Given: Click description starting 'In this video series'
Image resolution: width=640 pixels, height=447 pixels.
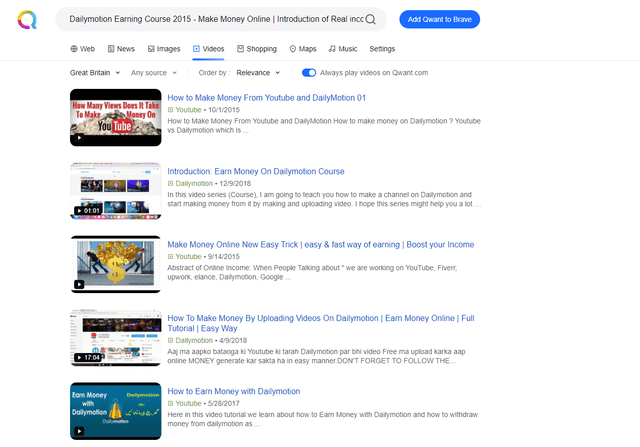Looking at the screenshot, I should pyautogui.click(x=324, y=199).
